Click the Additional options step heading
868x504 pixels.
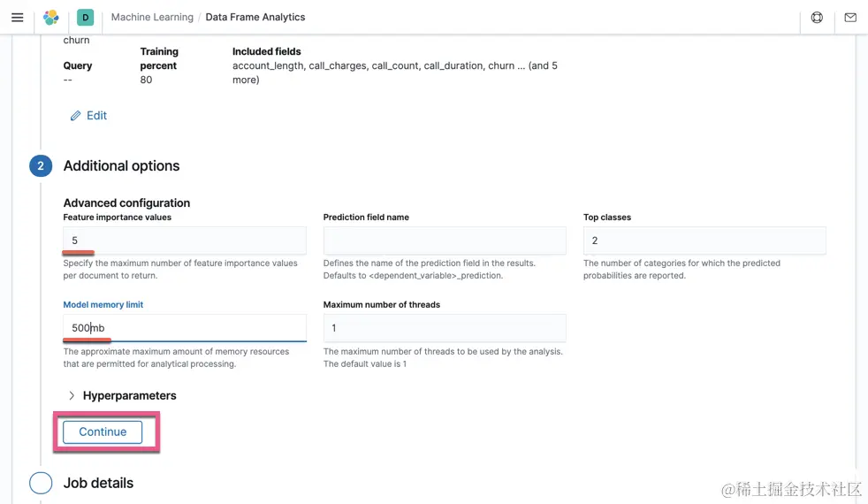[x=121, y=166]
